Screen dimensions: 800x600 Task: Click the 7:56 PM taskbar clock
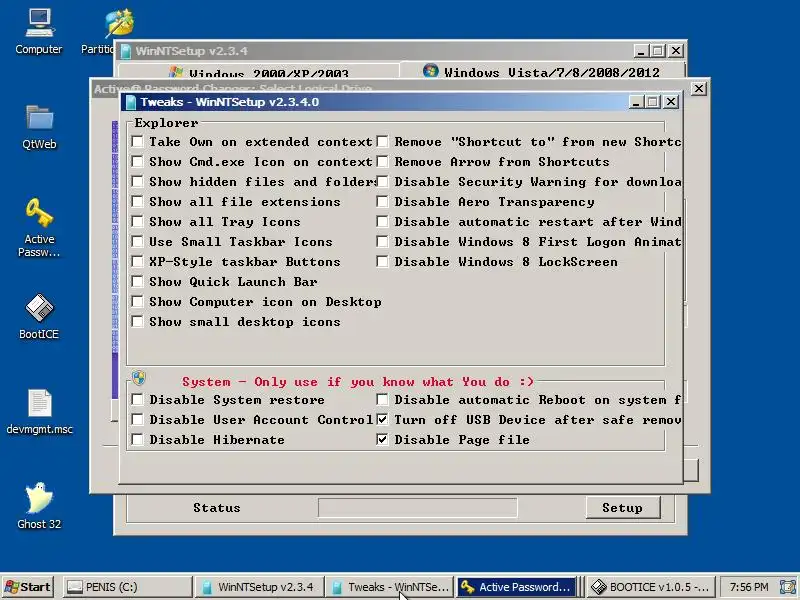tap(748, 587)
